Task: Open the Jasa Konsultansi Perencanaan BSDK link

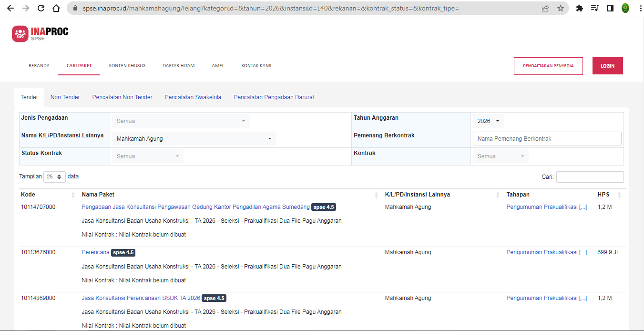Action: [141, 298]
